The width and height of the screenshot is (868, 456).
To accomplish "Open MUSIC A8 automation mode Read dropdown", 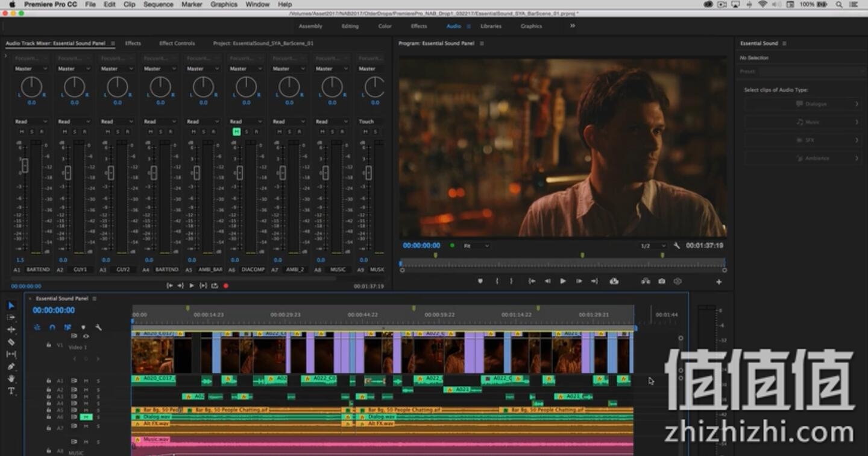I will coord(332,121).
